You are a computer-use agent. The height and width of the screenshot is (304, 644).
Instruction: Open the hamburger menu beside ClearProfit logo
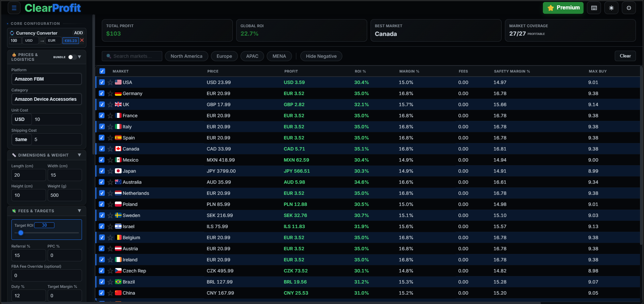pyautogui.click(x=13, y=8)
